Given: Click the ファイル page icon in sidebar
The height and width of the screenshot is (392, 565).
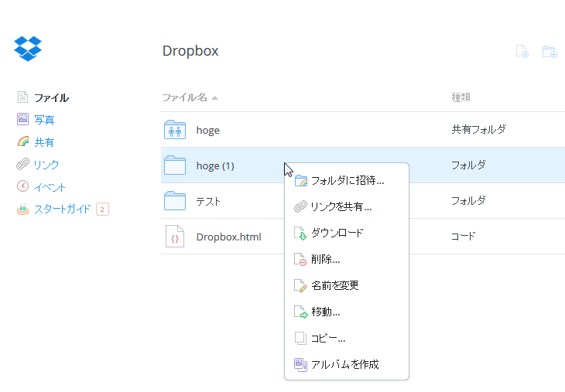Looking at the screenshot, I should [22, 97].
